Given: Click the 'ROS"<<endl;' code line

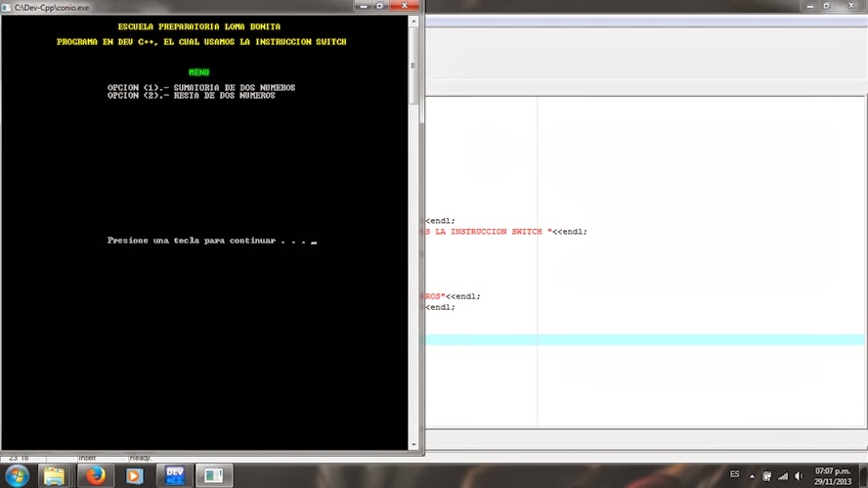Looking at the screenshot, I should [x=453, y=296].
